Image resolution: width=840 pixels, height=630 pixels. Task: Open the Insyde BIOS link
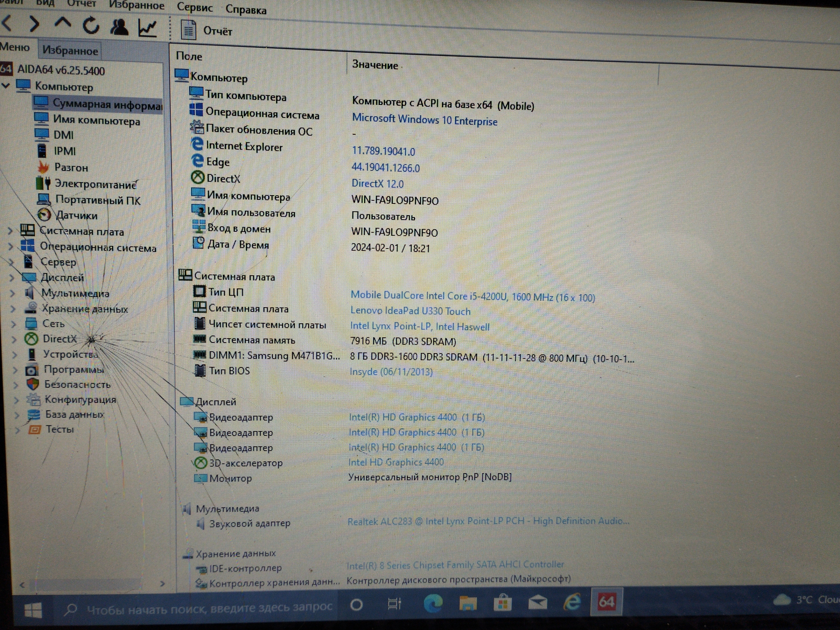(391, 372)
